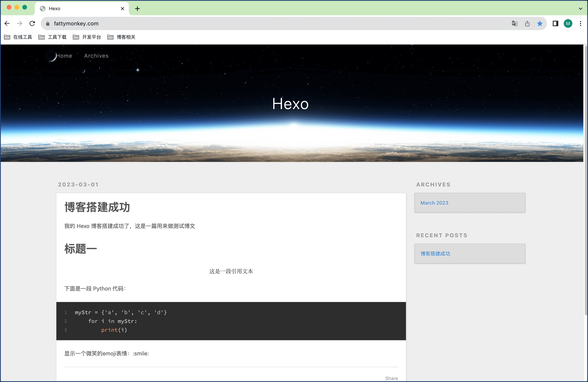Click the lock icon in the address bar
The width and height of the screenshot is (588, 382).
(48, 23)
